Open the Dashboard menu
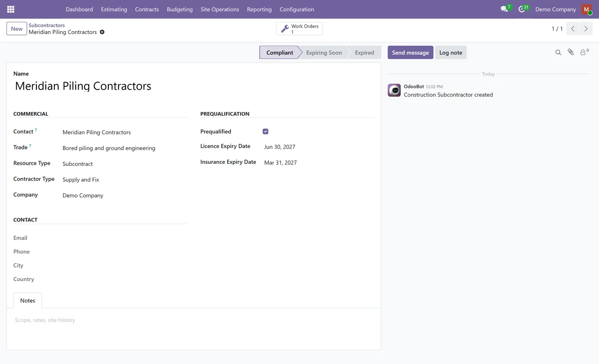Viewport: 599px width, 364px height. (x=79, y=9)
